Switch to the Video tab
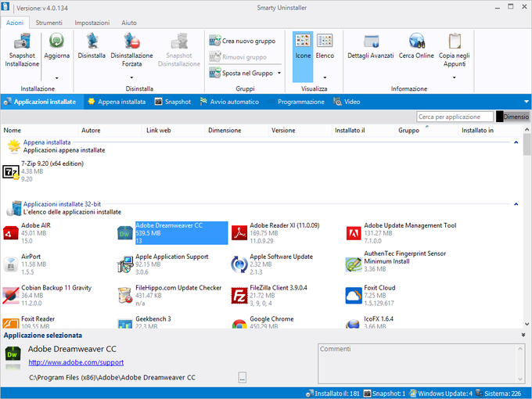 click(347, 102)
